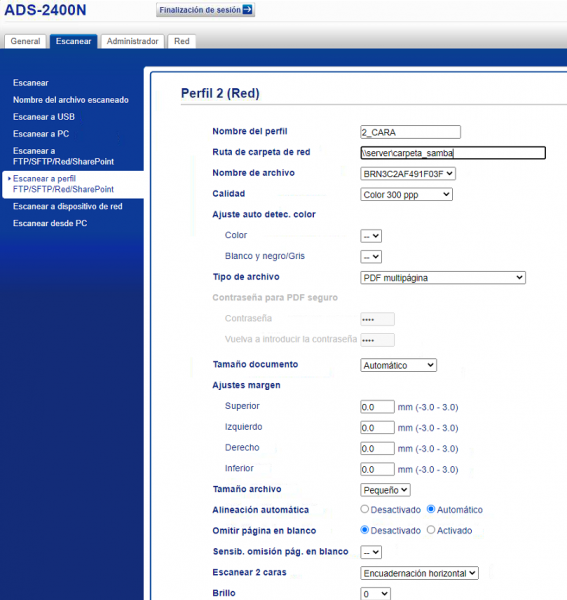Open Escanear a USB in sidebar
567x600 pixels.
[44, 117]
